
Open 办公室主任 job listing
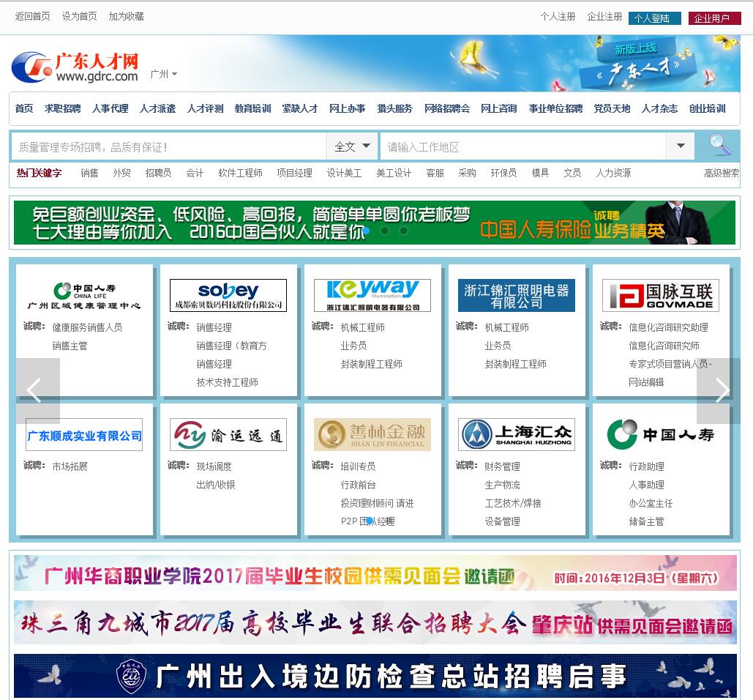(651, 503)
